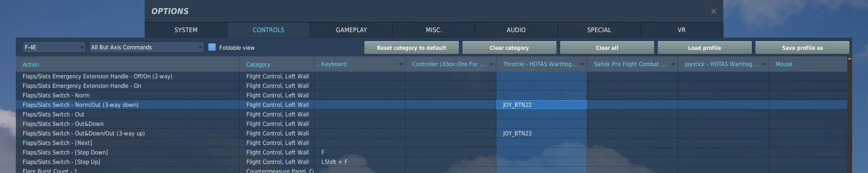Click the Load profile button
This screenshot has height=173, width=868.
tap(704, 48)
